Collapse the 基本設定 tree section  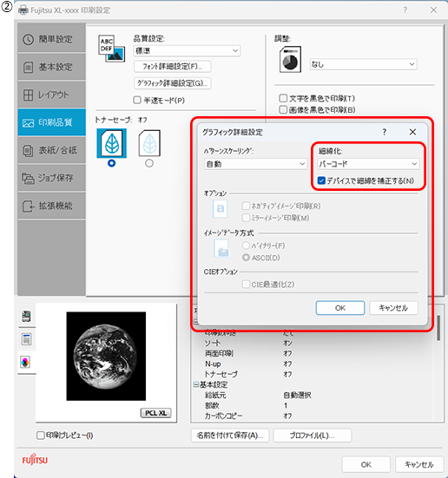[x=196, y=384]
